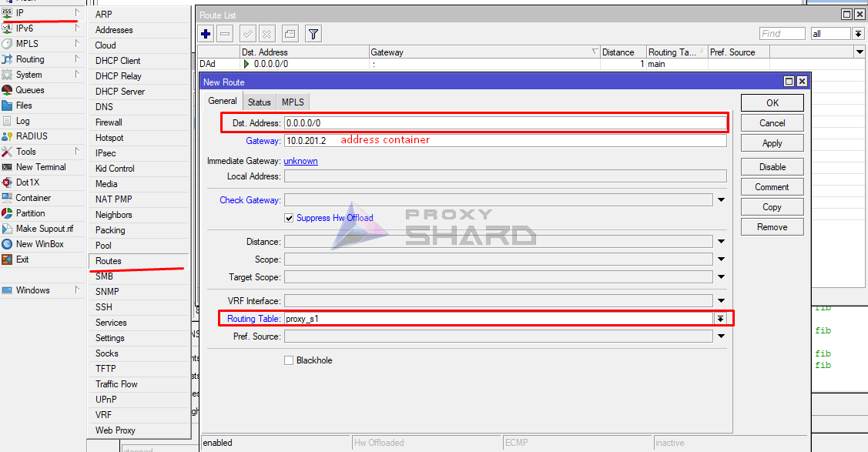Open New Terminal from sidebar

(x=40, y=167)
